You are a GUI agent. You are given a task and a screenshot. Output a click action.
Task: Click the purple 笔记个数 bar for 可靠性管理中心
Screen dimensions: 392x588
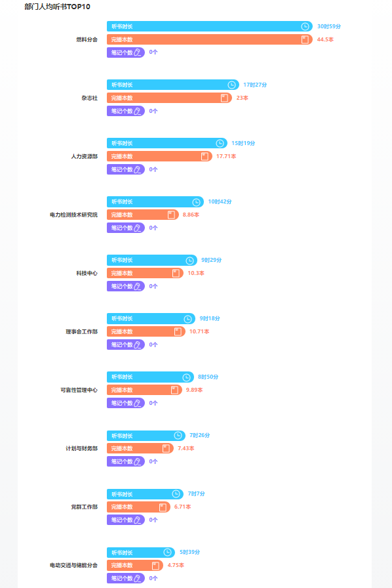click(x=126, y=403)
